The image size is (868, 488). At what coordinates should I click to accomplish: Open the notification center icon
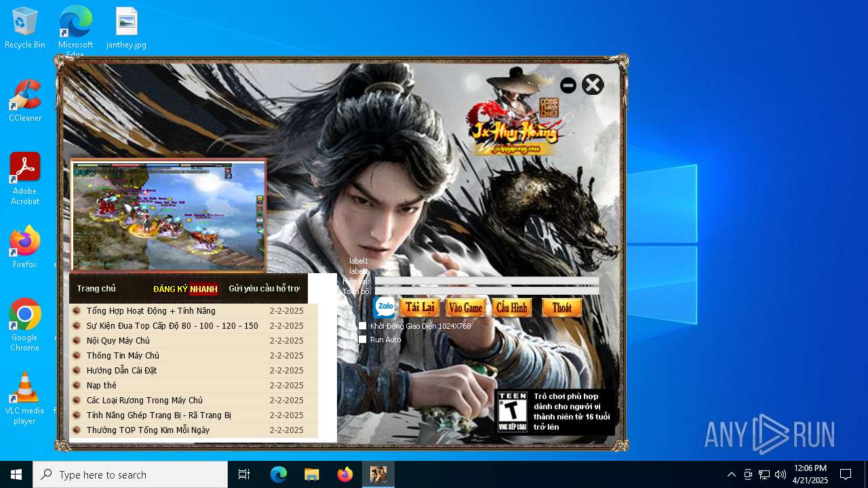click(846, 474)
